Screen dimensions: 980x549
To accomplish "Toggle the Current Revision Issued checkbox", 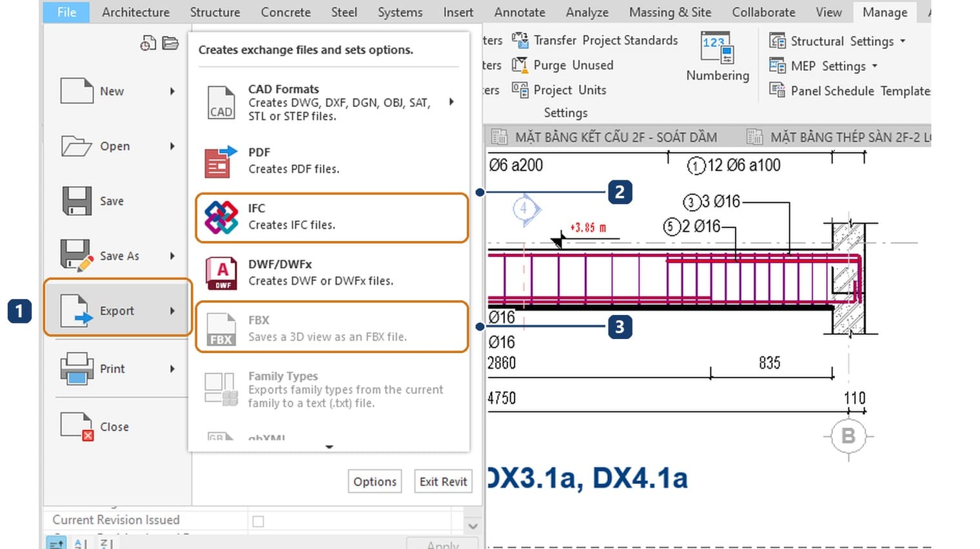I will [x=259, y=521].
